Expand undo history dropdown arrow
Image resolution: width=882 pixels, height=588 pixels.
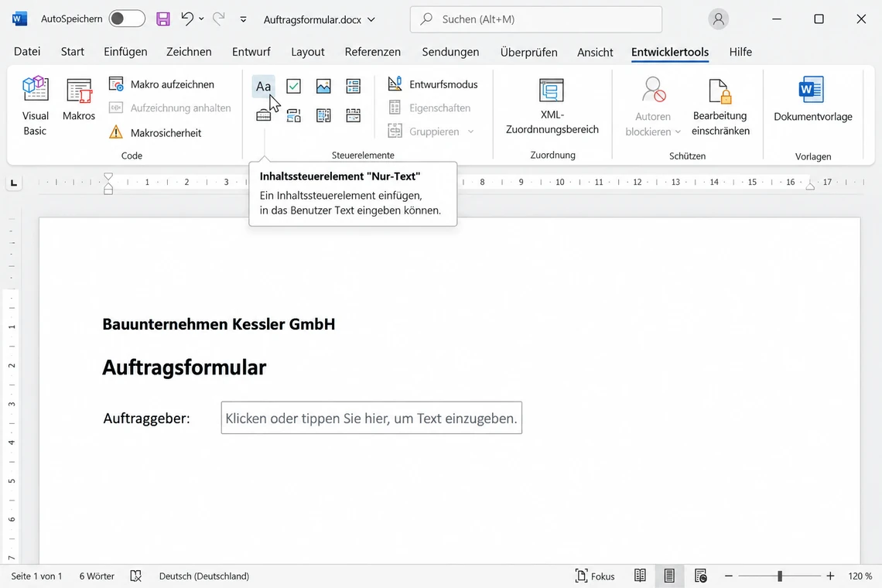click(x=201, y=19)
